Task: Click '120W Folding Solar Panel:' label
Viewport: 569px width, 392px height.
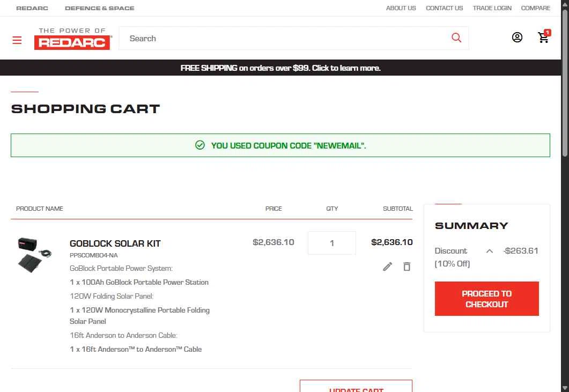Action: [x=112, y=296]
